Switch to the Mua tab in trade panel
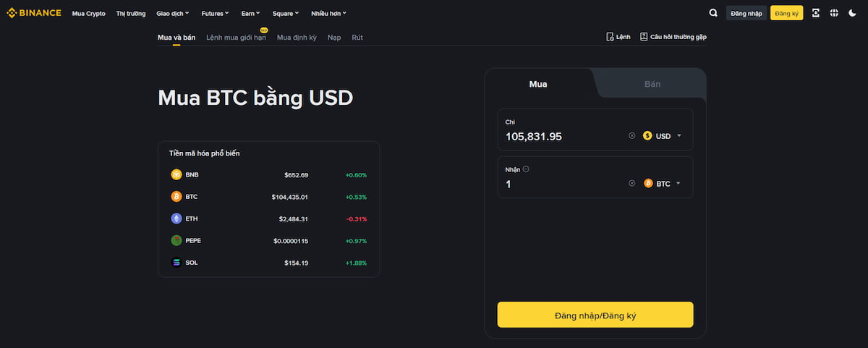 tap(538, 84)
